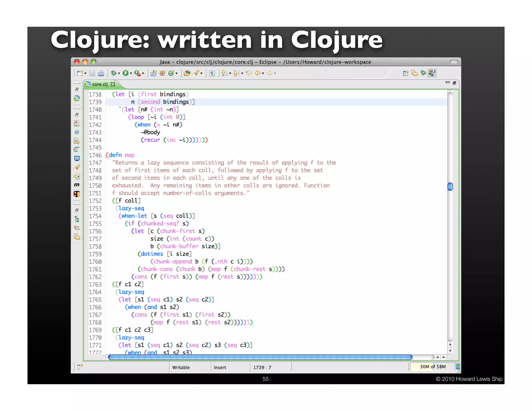Click the horizontal scrollbar in editor

tap(260, 357)
